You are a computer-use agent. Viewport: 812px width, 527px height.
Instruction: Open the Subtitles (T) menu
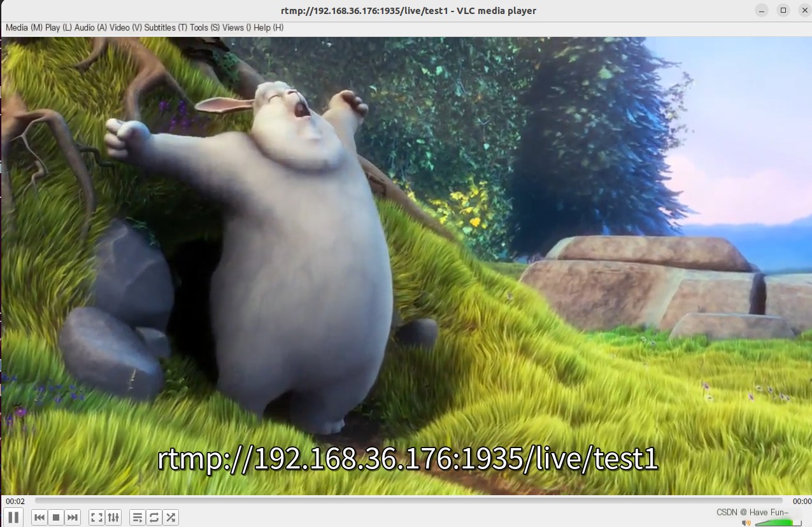click(x=166, y=28)
